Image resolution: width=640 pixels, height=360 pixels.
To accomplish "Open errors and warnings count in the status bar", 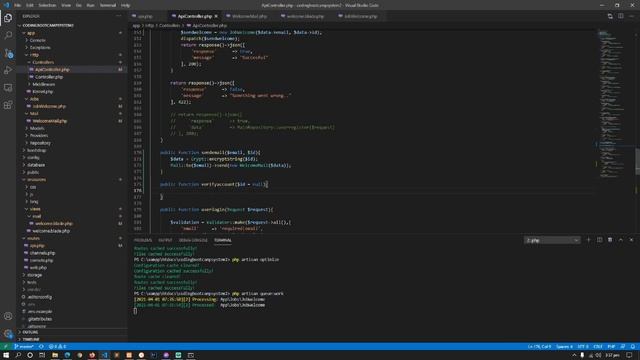I will (x=58, y=347).
